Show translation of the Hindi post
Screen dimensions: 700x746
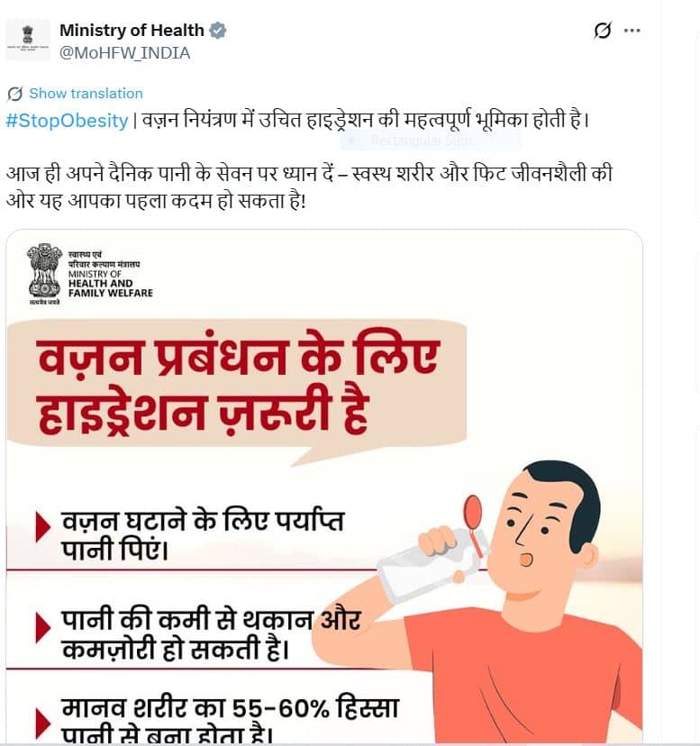[x=86, y=94]
